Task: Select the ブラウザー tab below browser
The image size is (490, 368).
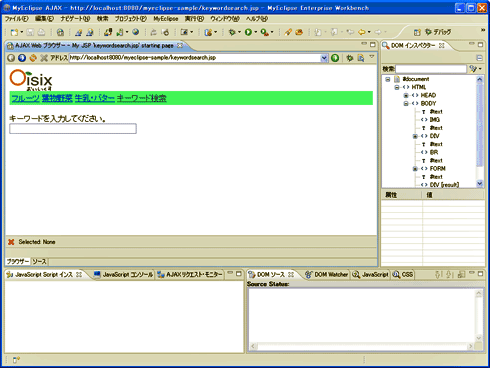Action: coord(18,262)
